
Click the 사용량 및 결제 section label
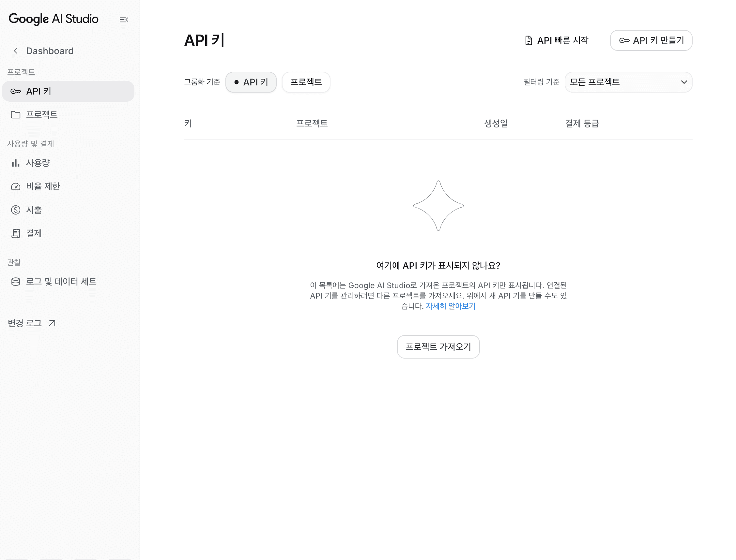[x=30, y=144]
